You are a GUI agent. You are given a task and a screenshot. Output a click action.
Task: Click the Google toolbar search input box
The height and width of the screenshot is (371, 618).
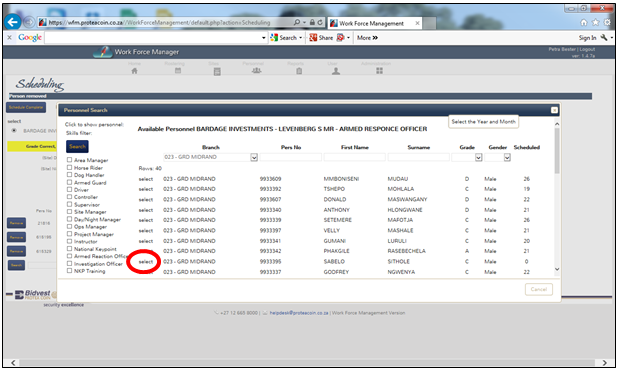coord(153,38)
